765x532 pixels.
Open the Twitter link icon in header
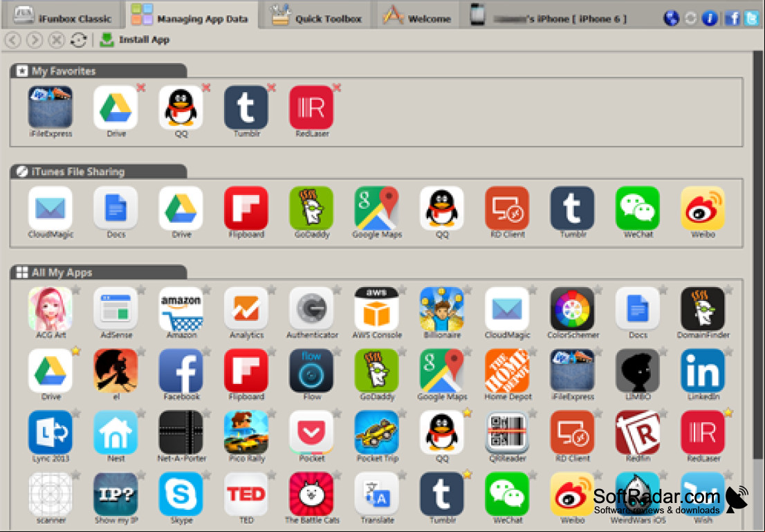click(x=751, y=18)
